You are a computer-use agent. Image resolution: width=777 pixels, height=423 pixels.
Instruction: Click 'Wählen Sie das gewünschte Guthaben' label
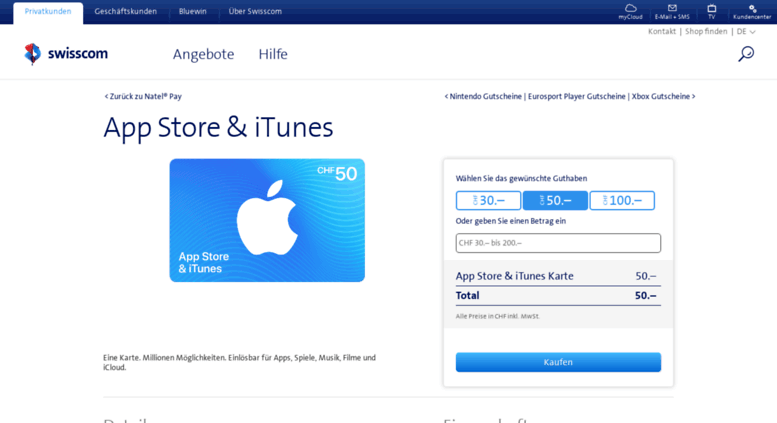pos(521,178)
